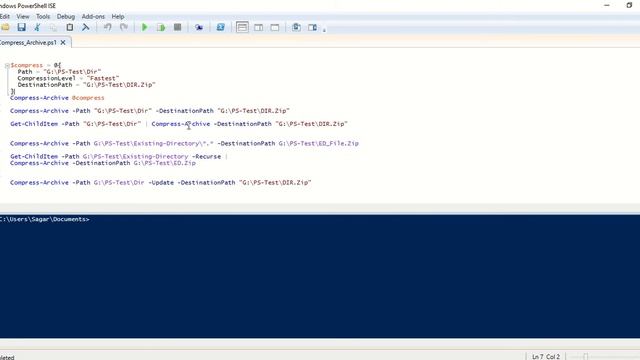Click the ED_File.Zip destination path text
This screenshot has height=360, width=640.
pos(318,144)
